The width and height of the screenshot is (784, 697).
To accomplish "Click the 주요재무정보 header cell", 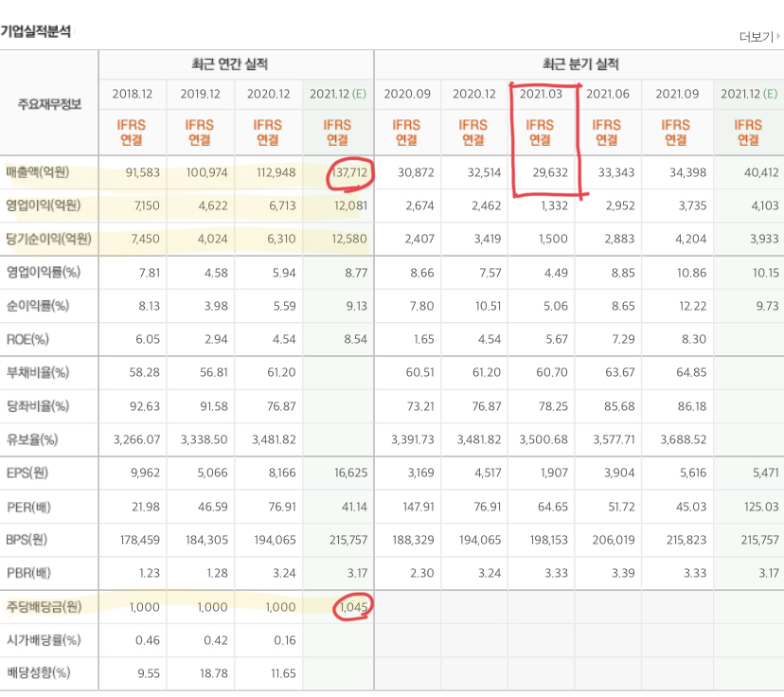I will tap(49, 104).
